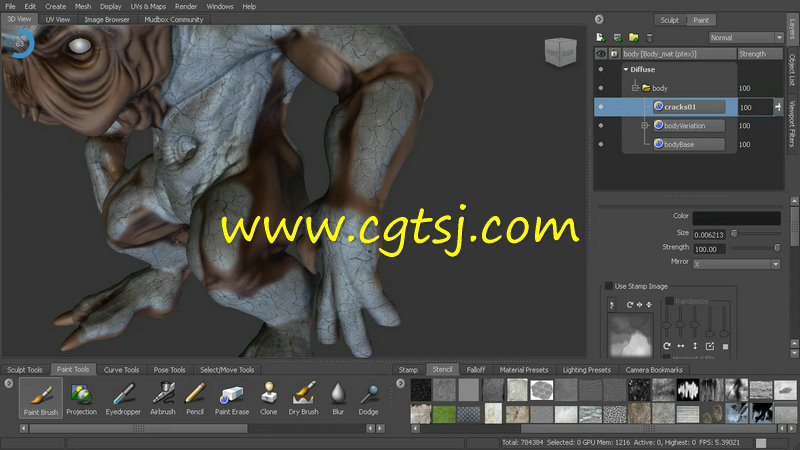
Task: Open the Mesh menu
Action: [x=83, y=7]
